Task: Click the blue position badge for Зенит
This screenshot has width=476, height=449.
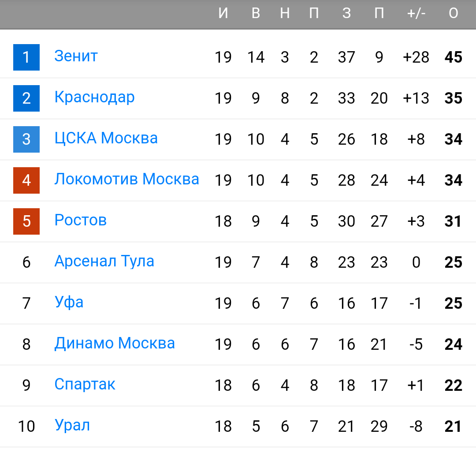Action: [26, 56]
